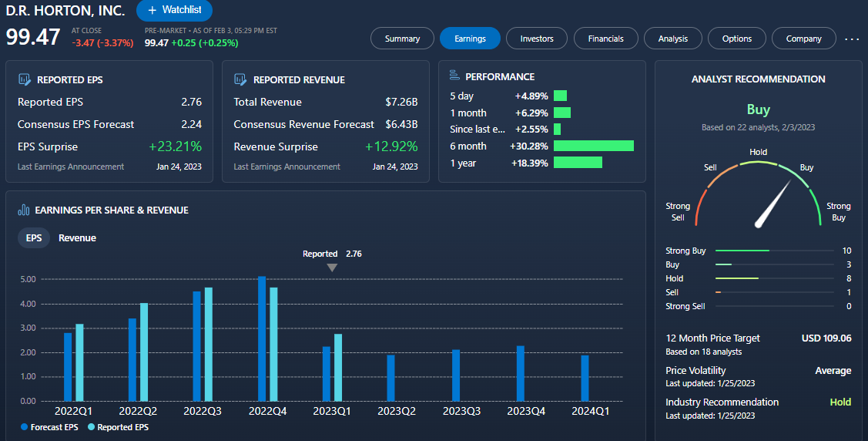Go to the Investors tab
Viewport: 868px width, 441px height.
[x=537, y=39]
